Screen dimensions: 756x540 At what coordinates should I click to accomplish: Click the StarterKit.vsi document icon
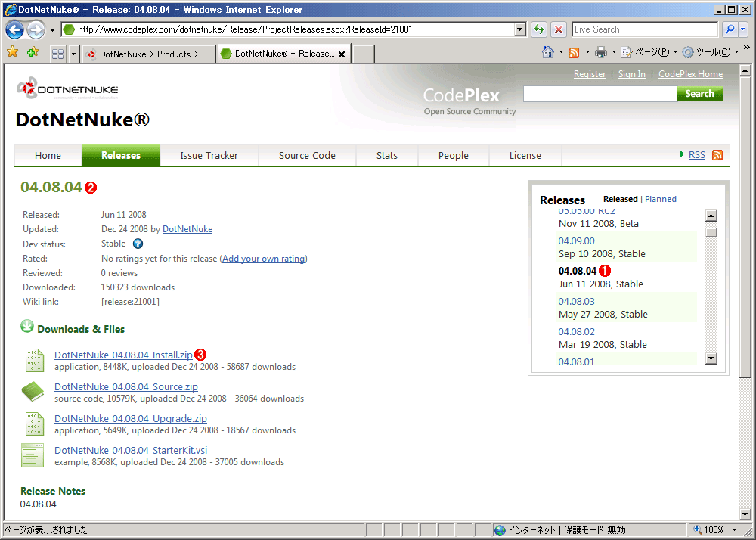[33, 455]
